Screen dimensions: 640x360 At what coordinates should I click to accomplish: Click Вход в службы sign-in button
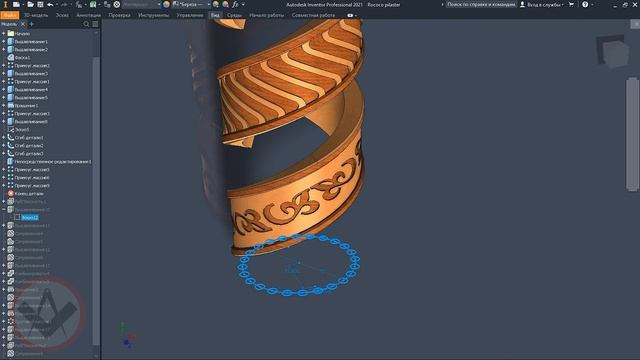542,4
